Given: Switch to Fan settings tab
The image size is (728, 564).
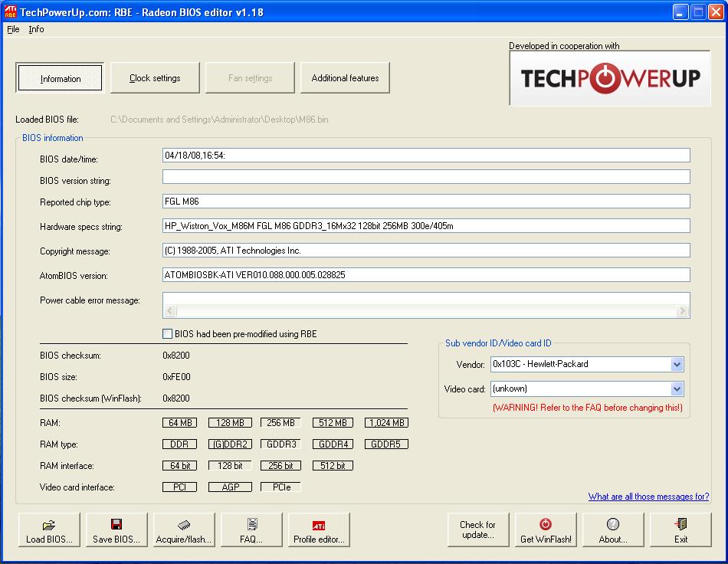Looking at the screenshot, I should click(251, 78).
